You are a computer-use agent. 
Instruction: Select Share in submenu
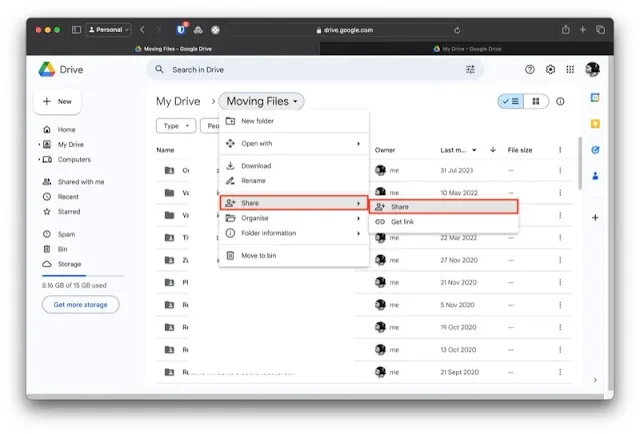pyautogui.click(x=444, y=207)
